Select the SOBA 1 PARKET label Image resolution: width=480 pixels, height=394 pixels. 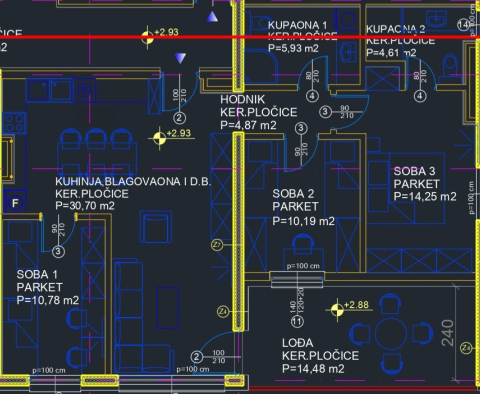click(x=39, y=281)
